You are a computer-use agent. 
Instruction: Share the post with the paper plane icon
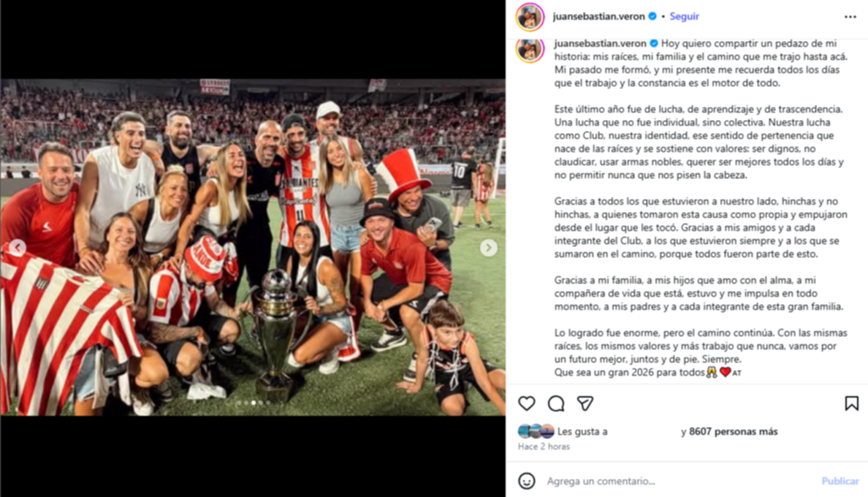(x=585, y=403)
